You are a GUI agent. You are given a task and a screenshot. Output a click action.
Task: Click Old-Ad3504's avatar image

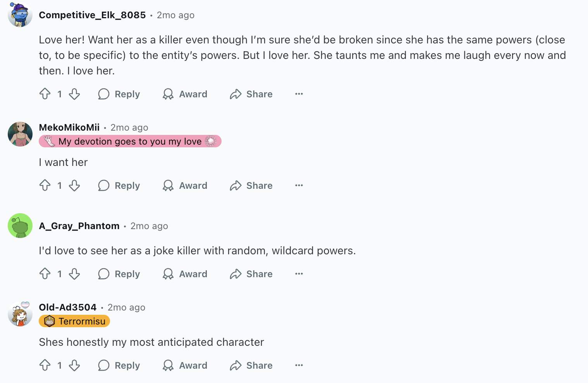(x=20, y=314)
